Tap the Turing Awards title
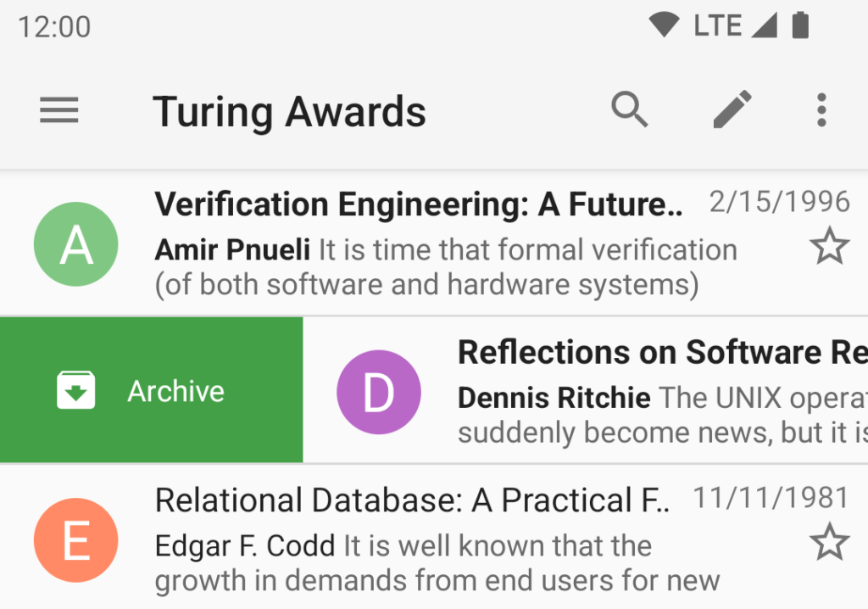The width and height of the screenshot is (868, 609). point(289,112)
